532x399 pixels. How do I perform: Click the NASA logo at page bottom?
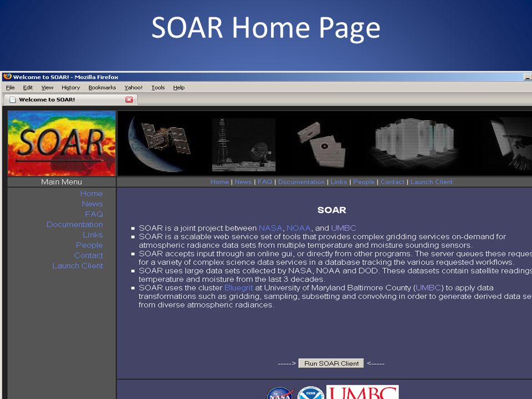click(x=280, y=393)
